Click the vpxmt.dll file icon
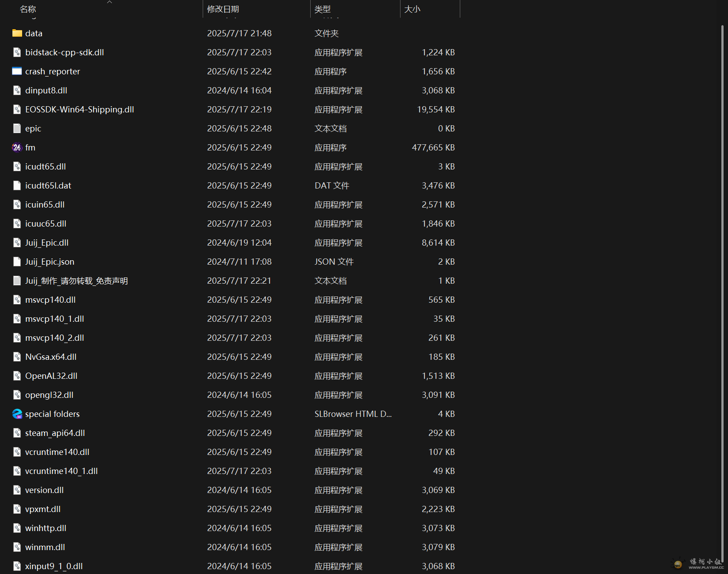The height and width of the screenshot is (574, 728). (x=17, y=509)
